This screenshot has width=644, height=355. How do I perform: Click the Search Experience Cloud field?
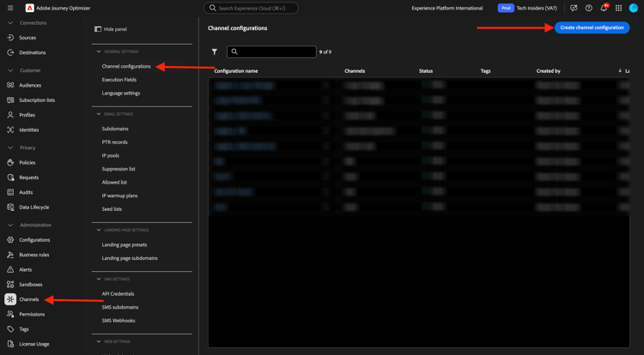pos(251,8)
